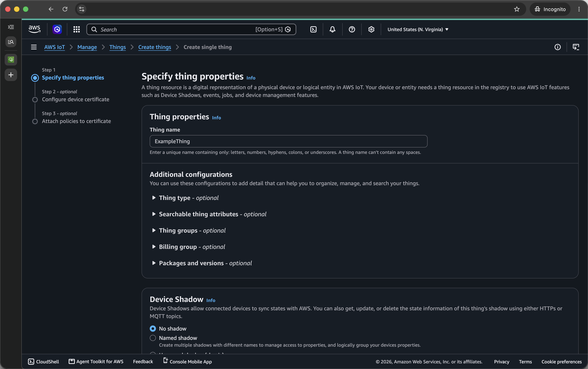Screen dimensions: 588x369
Task: Go back with the browser back arrow
Action: pyautogui.click(x=51, y=9)
